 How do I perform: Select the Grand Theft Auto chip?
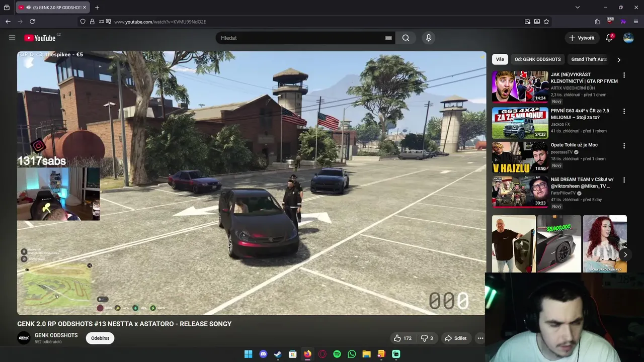click(589, 59)
